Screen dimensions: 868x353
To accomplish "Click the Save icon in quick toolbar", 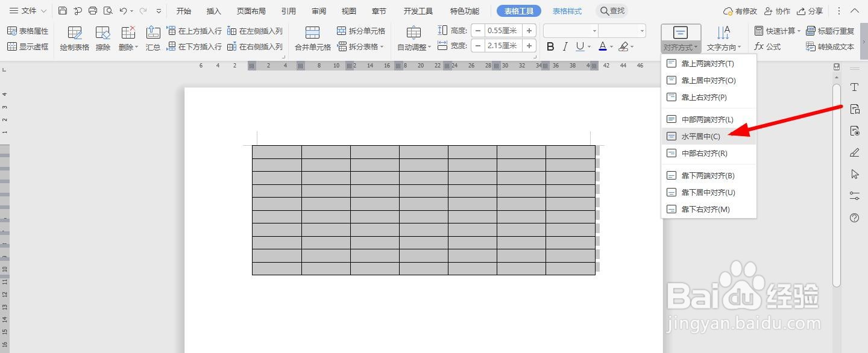I will pyautogui.click(x=63, y=11).
